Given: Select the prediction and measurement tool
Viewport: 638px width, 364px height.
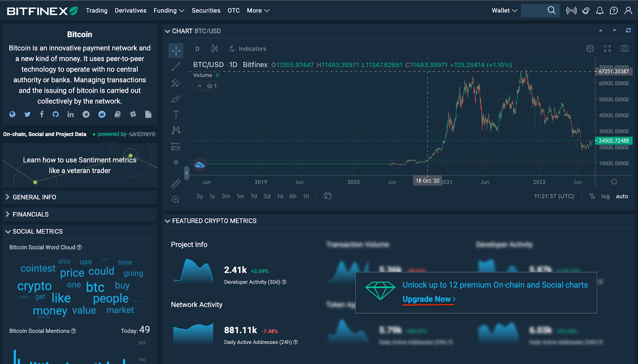Looking at the screenshot, I should [x=176, y=147].
